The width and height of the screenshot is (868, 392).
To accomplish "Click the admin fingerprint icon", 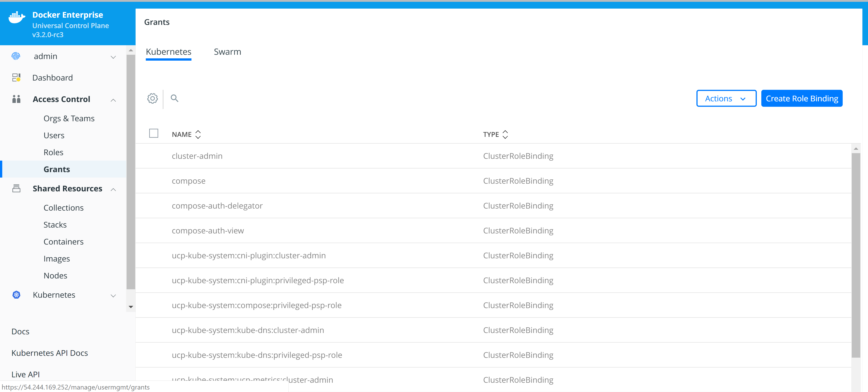I will point(16,56).
